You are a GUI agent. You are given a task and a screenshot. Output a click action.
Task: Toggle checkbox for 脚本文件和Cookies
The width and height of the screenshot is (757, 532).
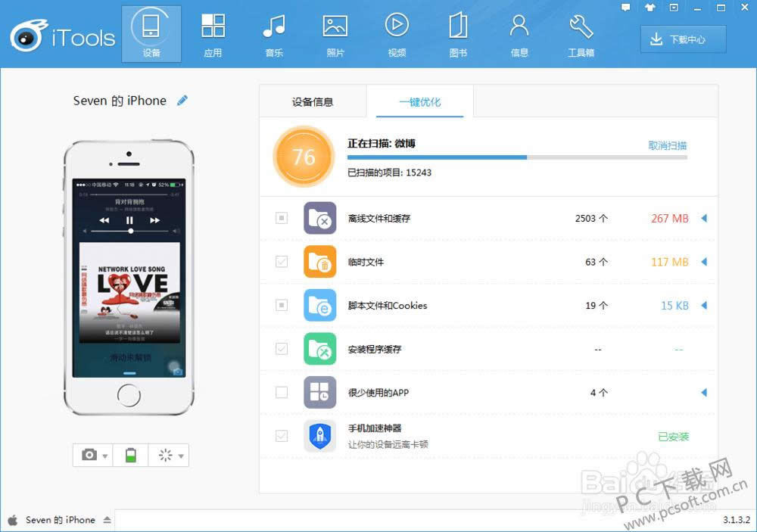click(x=282, y=306)
